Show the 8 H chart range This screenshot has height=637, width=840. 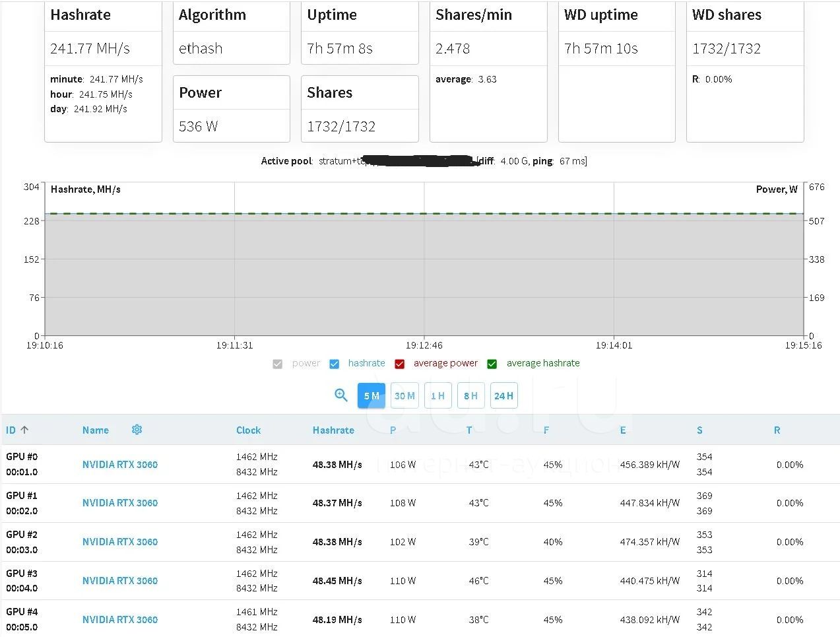pyautogui.click(x=470, y=396)
